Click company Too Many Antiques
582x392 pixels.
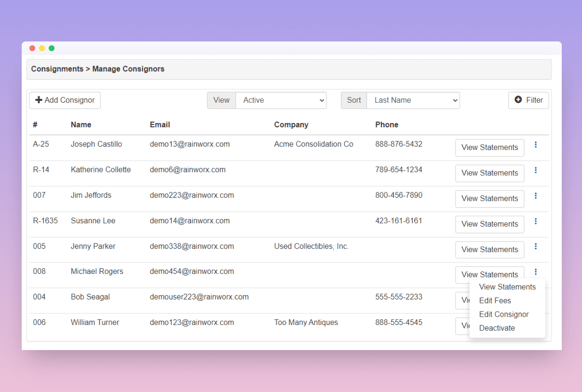pyautogui.click(x=306, y=323)
